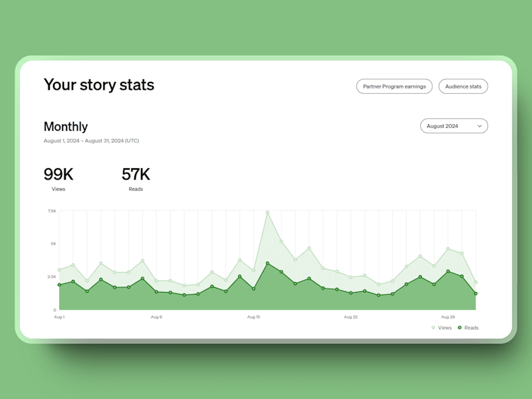This screenshot has width=532, height=399.
Task: Open Partner Program earnings page
Action: tap(394, 86)
